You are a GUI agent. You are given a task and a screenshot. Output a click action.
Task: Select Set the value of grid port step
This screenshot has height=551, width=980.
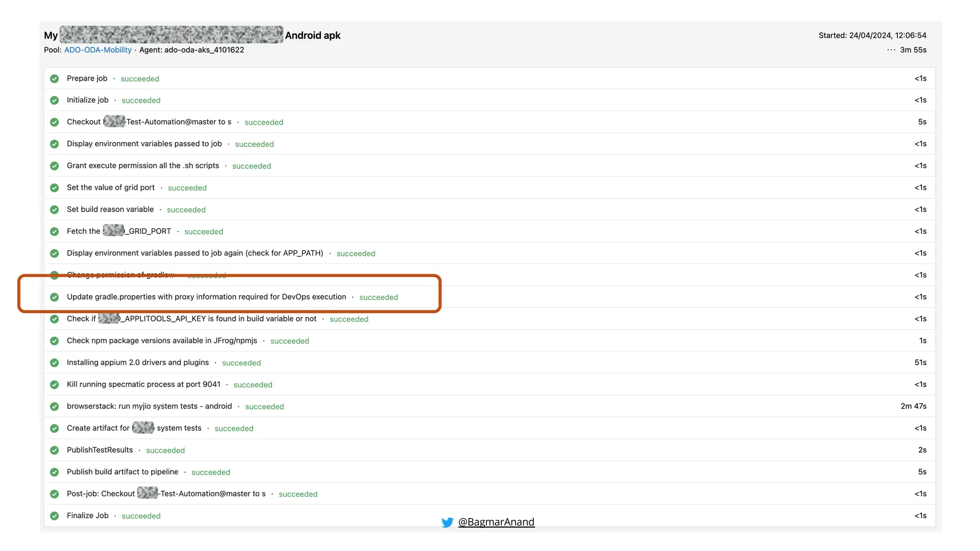click(111, 187)
